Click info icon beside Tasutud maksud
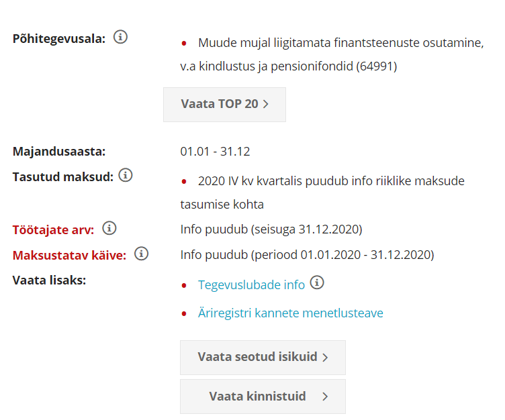 pos(126,175)
